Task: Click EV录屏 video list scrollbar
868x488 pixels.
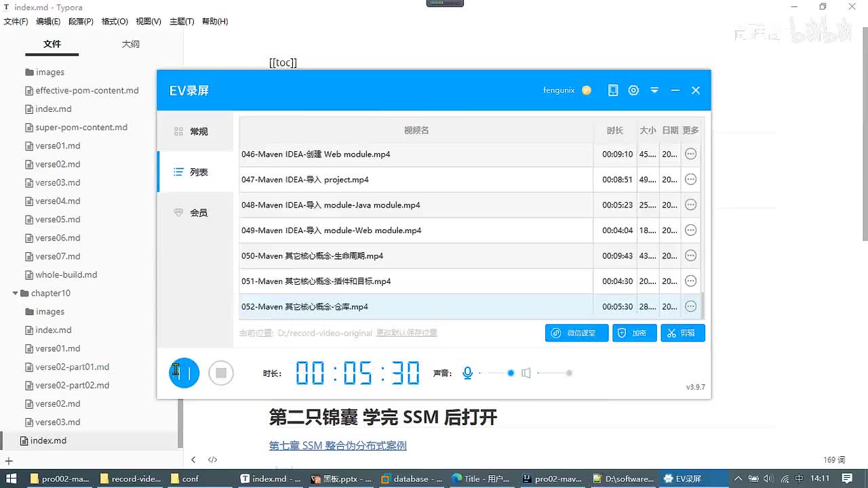Action: pos(703,305)
